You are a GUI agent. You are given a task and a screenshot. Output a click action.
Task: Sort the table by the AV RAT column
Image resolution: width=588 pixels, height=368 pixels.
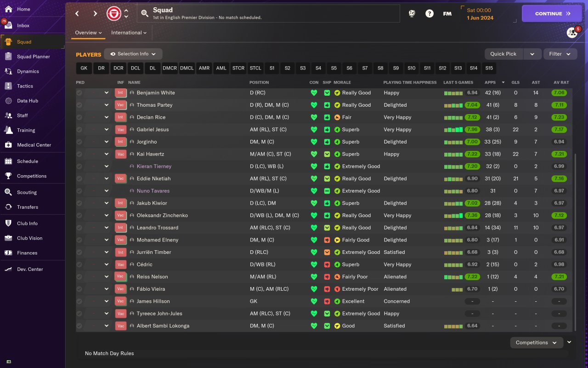coord(561,82)
